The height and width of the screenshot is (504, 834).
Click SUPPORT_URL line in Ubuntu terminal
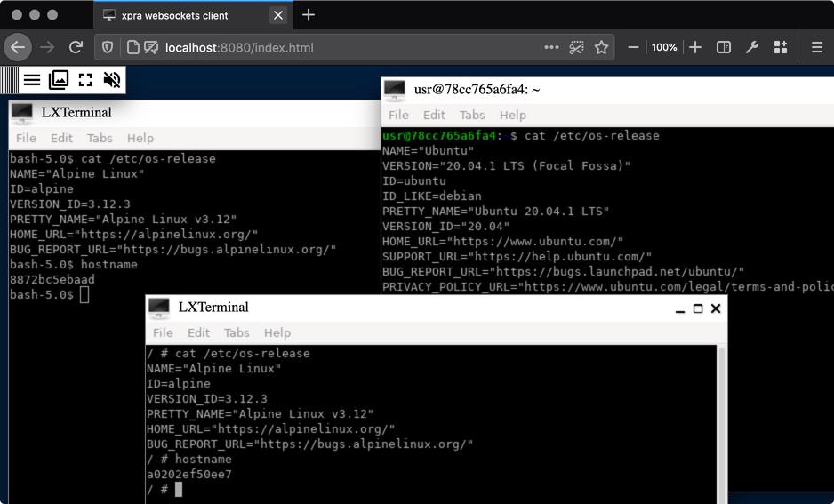click(x=517, y=256)
